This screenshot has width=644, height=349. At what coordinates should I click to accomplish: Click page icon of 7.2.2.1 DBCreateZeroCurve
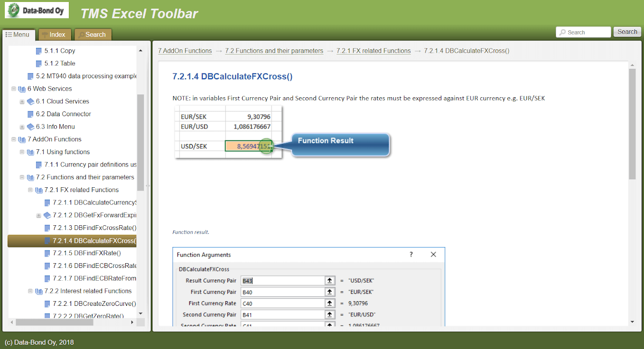click(x=47, y=304)
